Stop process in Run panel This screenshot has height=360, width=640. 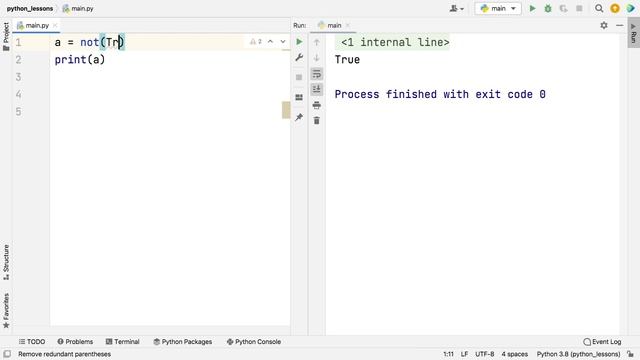(x=299, y=77)
